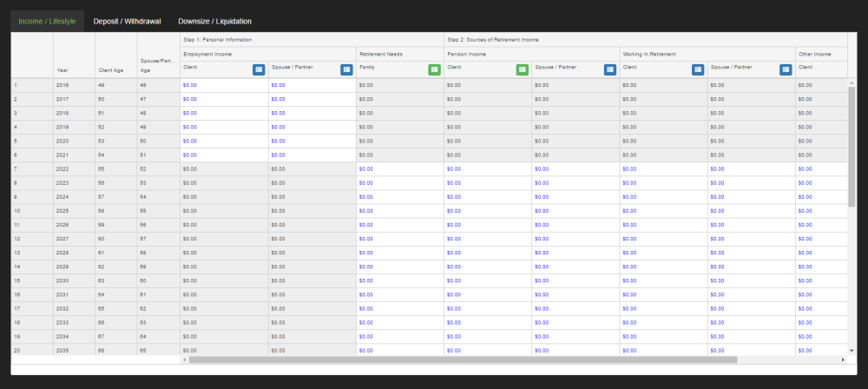The height and width of the screenshot is (389, 868).
Task: Edit Retirement Needs Family value for 2022
Action: click(x=399, y=169)
